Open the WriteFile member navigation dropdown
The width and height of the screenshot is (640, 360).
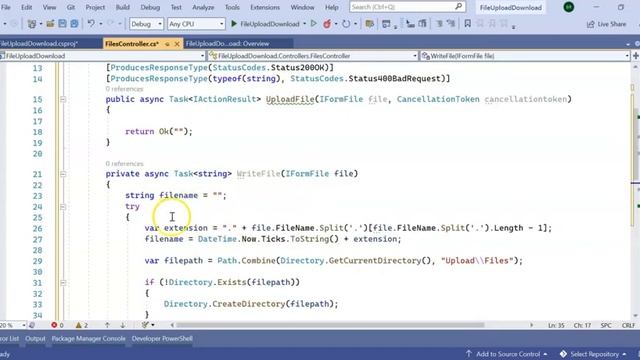pos(525,56)
